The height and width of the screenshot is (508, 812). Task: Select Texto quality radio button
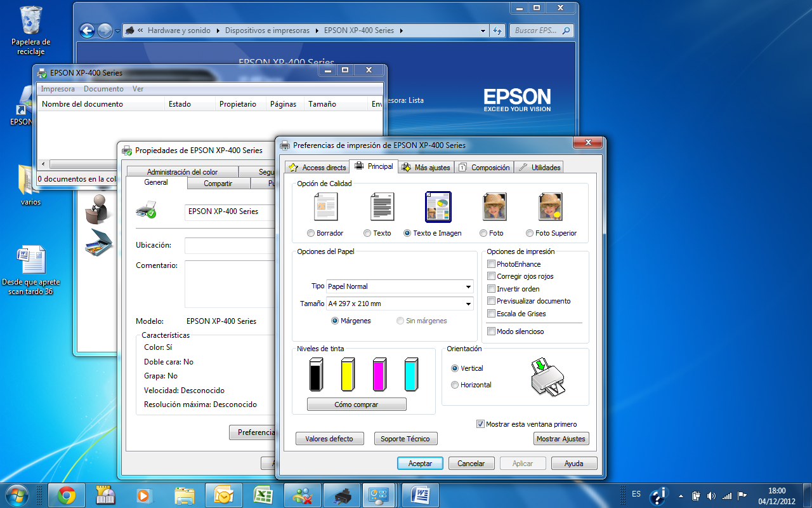click(x=367, y=233)
